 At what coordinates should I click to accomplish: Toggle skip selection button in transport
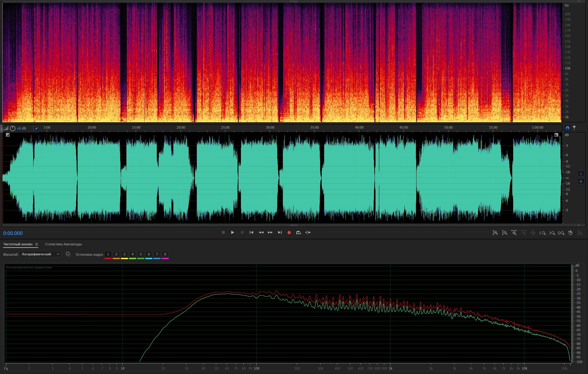(x=308, y=233)
